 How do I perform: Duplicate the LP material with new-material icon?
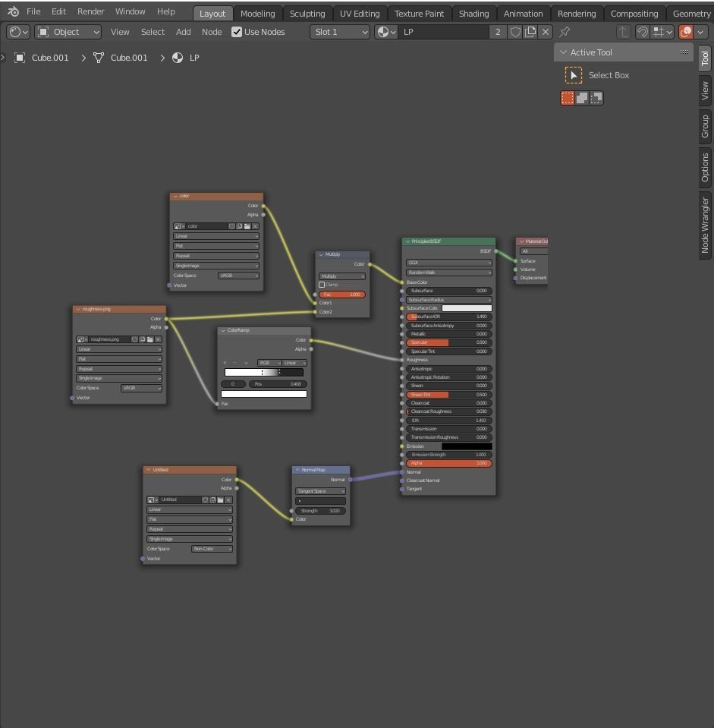coord(530,32)
